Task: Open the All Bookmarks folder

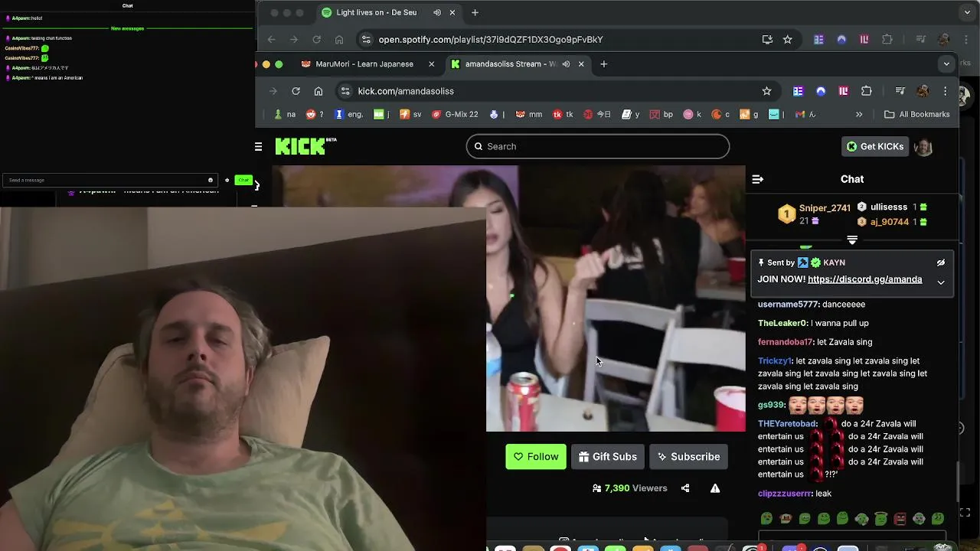Action: [916, 115]
